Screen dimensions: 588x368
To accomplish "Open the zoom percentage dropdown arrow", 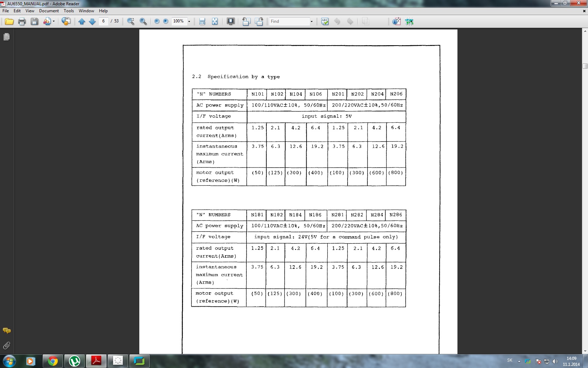I will [189, 22].
